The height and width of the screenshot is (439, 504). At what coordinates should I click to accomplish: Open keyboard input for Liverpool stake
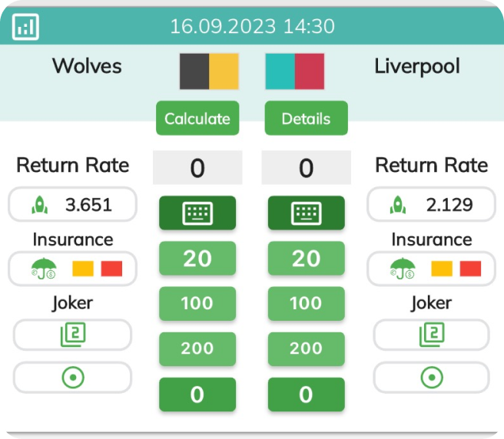[306, 213]
